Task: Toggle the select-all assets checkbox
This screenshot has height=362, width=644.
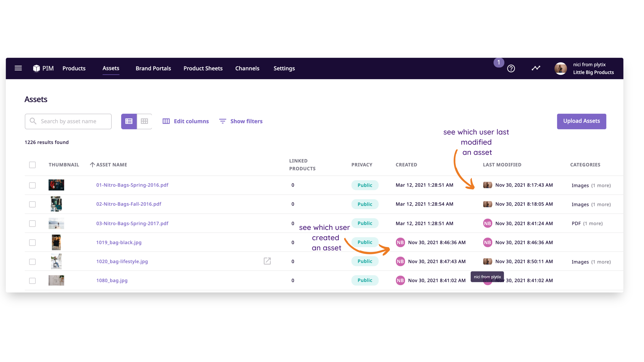Action: point(32,165)
